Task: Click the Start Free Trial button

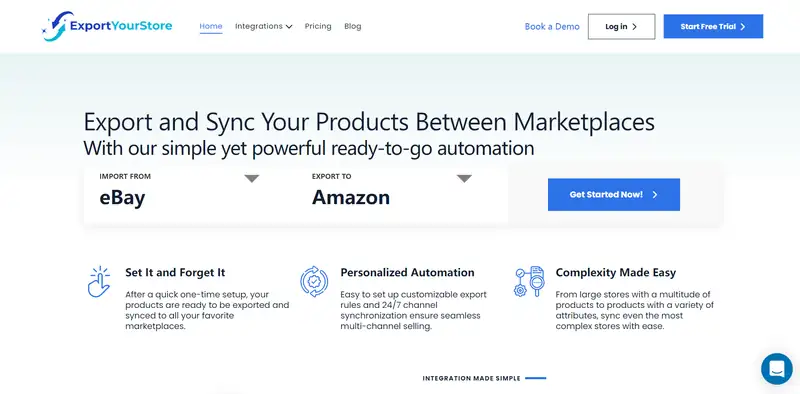Action: pos(713,27)
